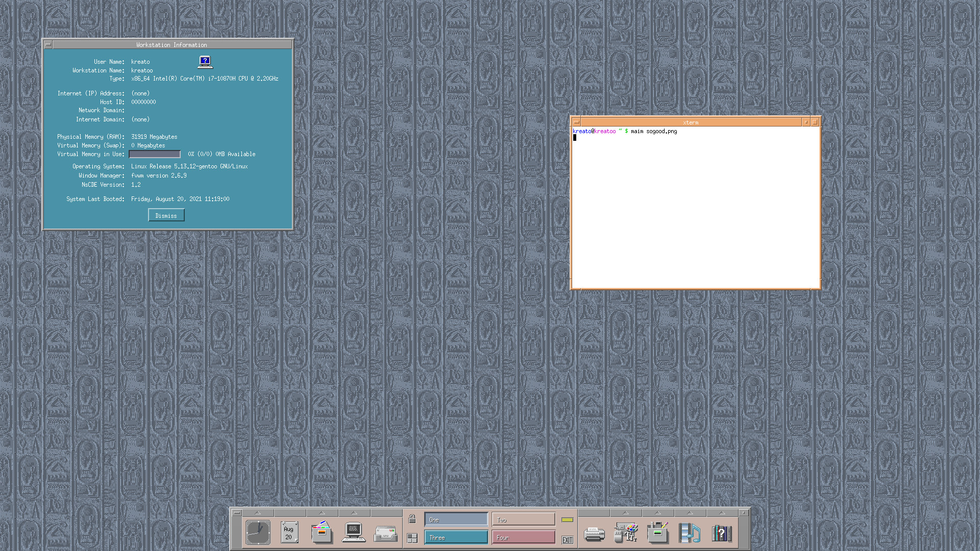Open the style manager palette icon
This screenshot has height=551, width=980.
(626, 533)
